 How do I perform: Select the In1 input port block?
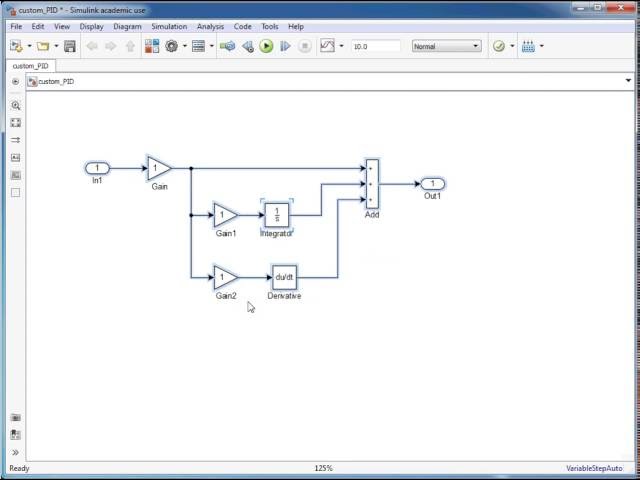click(97, 168)
